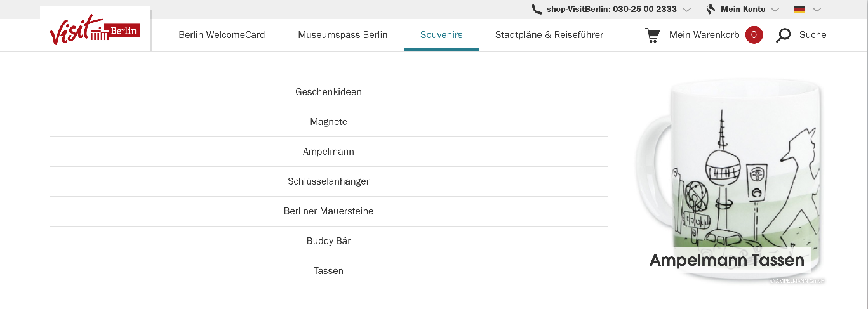868x309 pixels.
Task: Click the magnifying glass search icon
Action: point(784,35)
